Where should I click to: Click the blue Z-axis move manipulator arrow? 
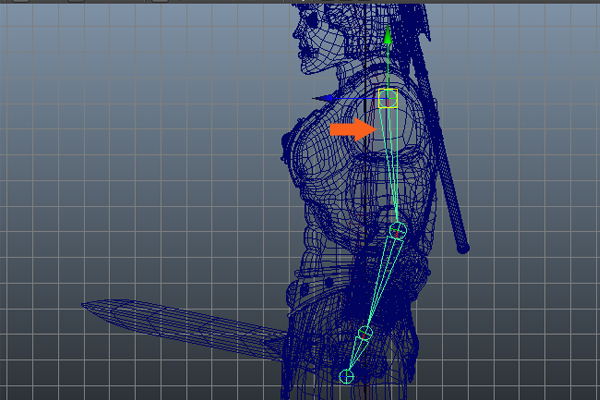[323, 98]
